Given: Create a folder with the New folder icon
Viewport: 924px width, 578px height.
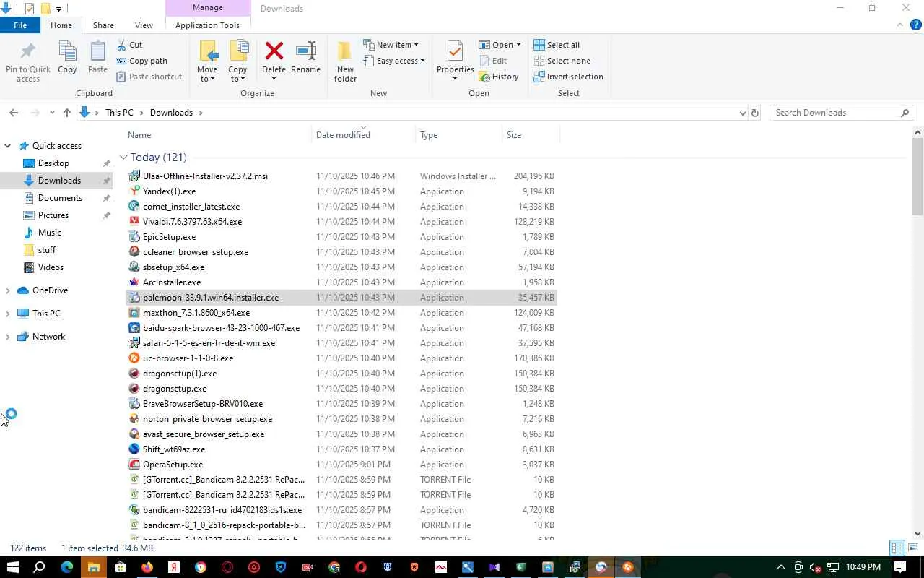Looking at the screenshot, I should [345, 51].
